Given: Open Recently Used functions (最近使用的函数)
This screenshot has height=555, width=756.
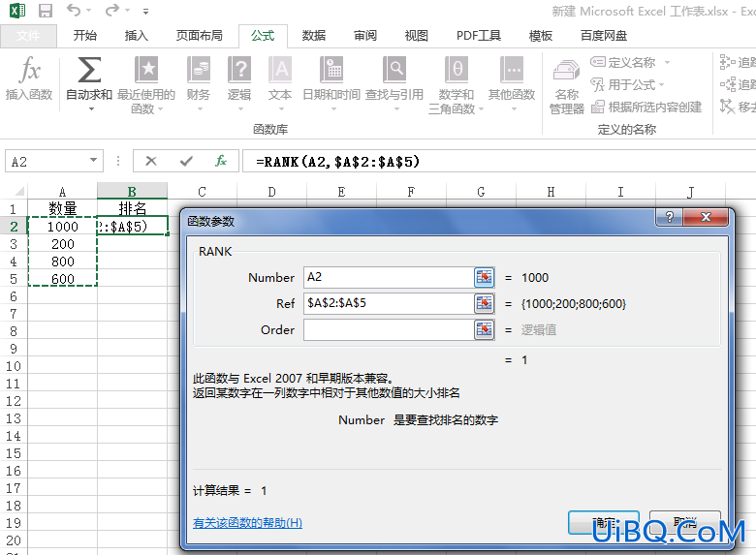Looking at the screenshot, I should (146, 85).
